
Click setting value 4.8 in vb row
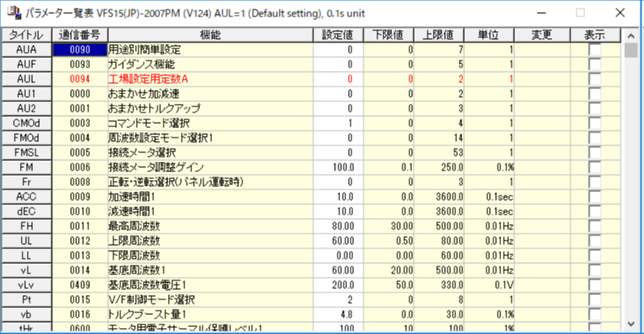click(x=338, y=315)
